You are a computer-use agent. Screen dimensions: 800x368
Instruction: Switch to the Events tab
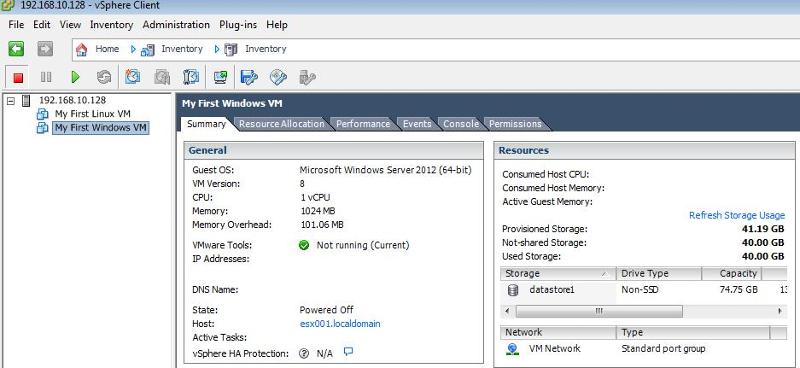pyautogui.click(x=417, y=124)
